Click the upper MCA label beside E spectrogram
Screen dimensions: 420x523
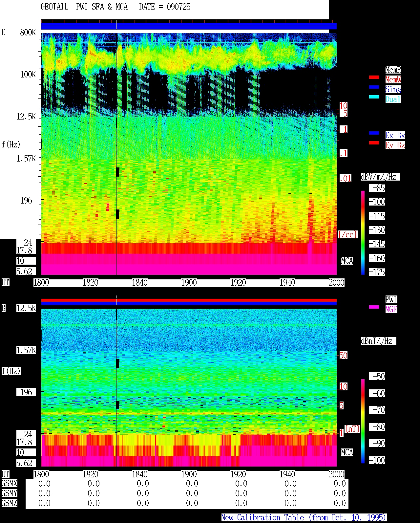coord(347,261)
